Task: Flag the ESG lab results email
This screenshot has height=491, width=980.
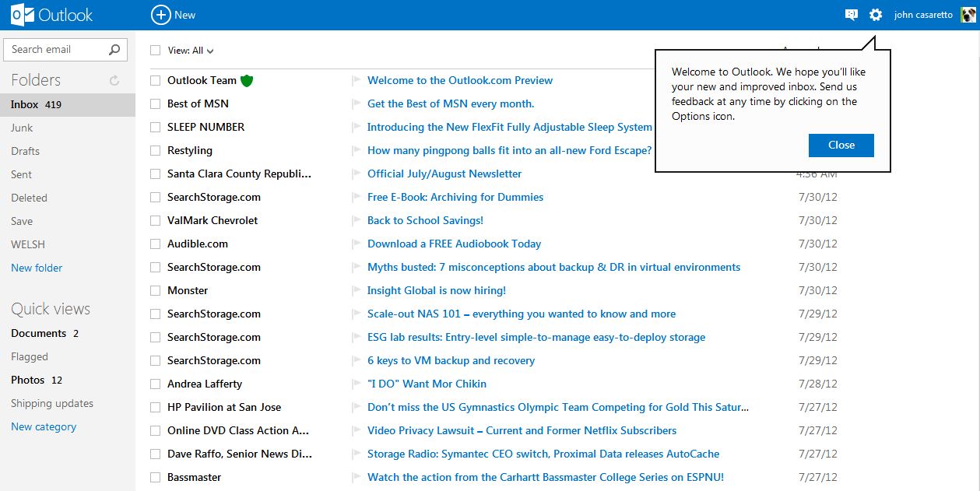Action: click(x=357, y=337)
